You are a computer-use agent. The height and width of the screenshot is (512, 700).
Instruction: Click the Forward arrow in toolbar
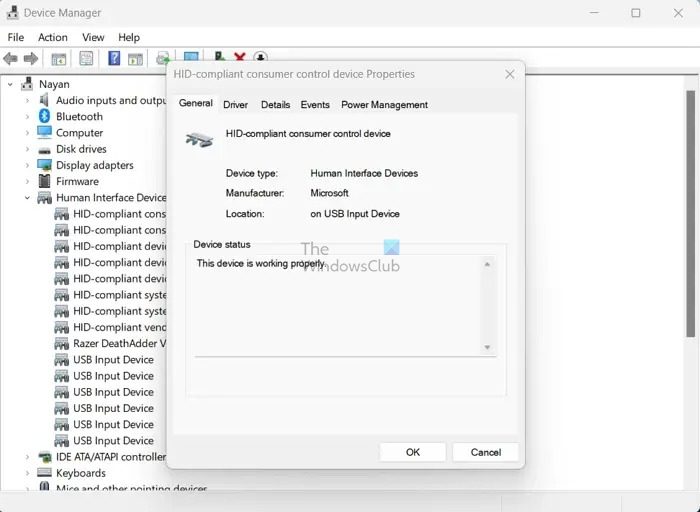click(31, 58)
